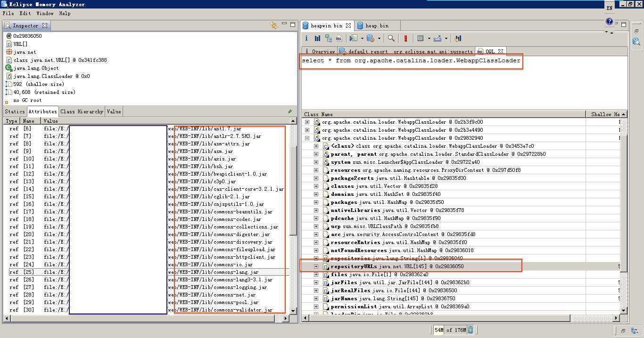Expand the permissionList ArrayList node
This screenshot has height=338, width=644.
point(316,306)
